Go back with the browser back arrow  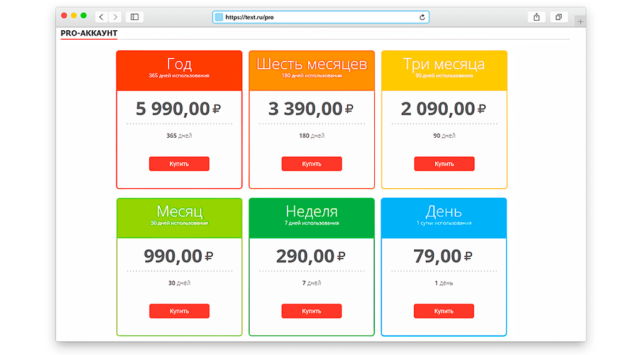coord(101,17)
